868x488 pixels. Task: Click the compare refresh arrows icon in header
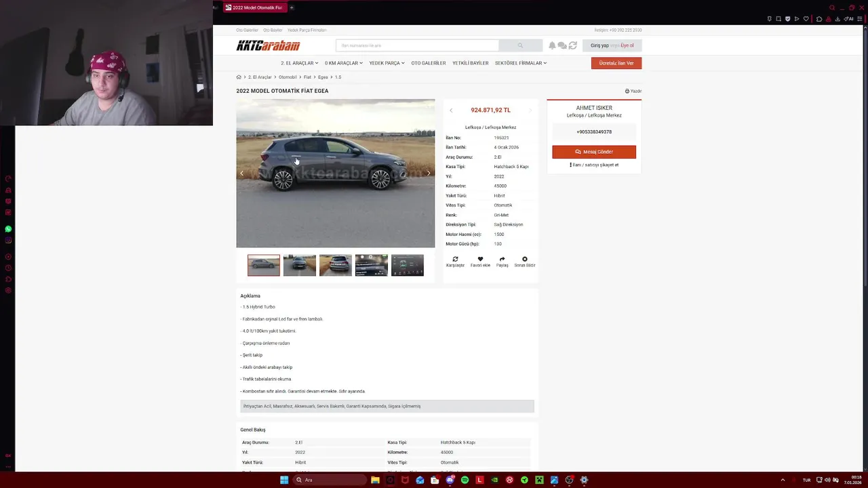[x=573, y=45]
